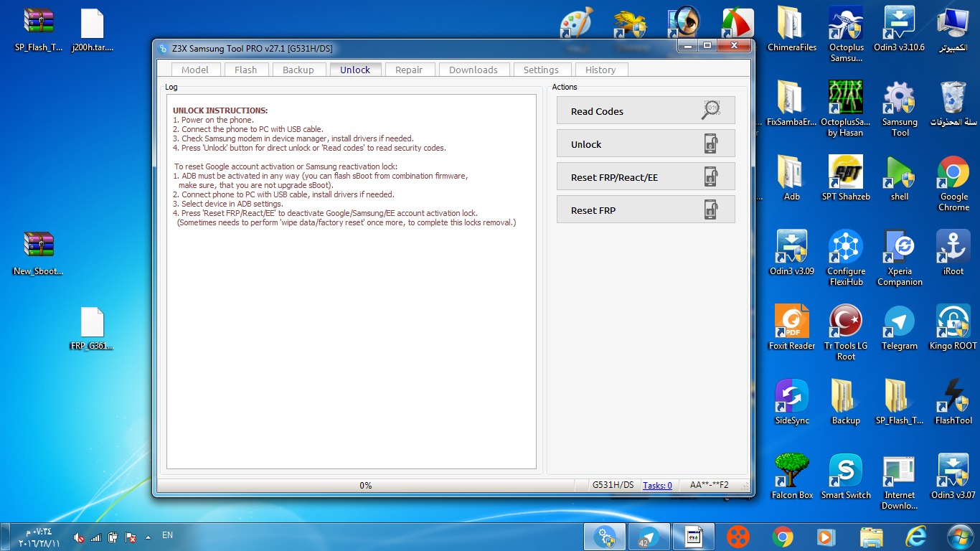The image size is (980, 551).
Task: Launch Tr Tools LG Root shortcut
Action: (846, 333)
